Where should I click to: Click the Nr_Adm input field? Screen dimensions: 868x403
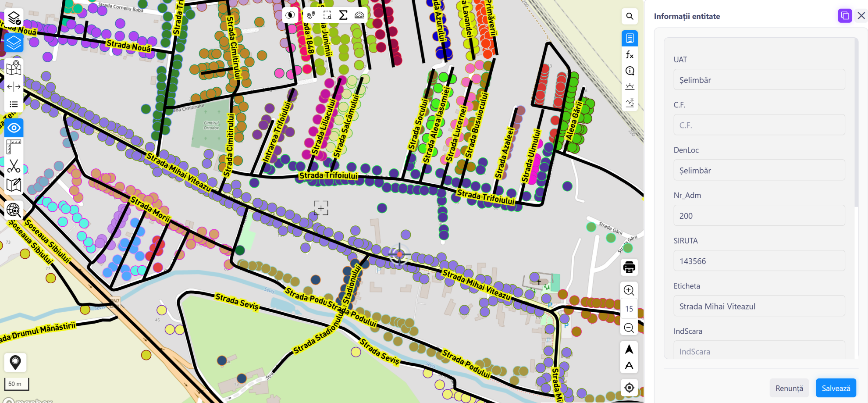[x=759, y=216]
